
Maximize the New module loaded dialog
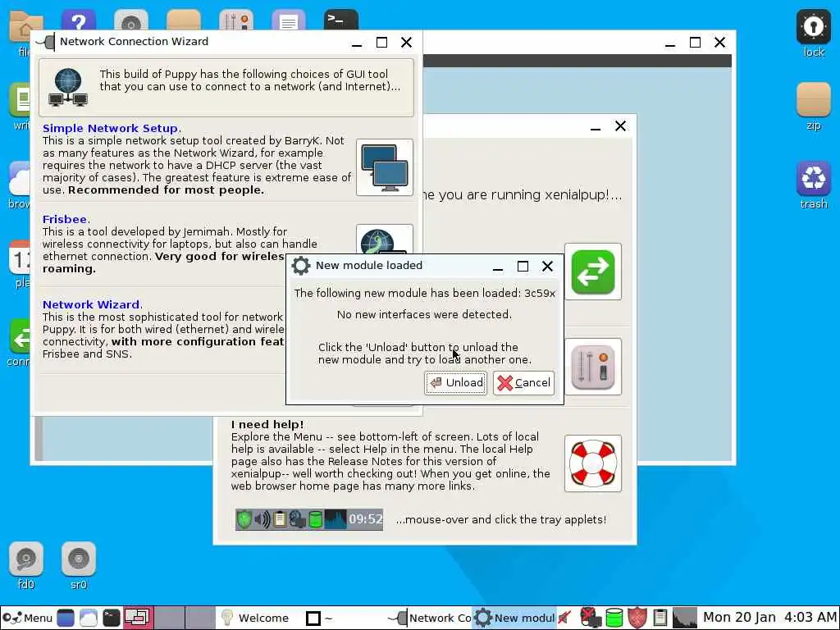point(523,266)
